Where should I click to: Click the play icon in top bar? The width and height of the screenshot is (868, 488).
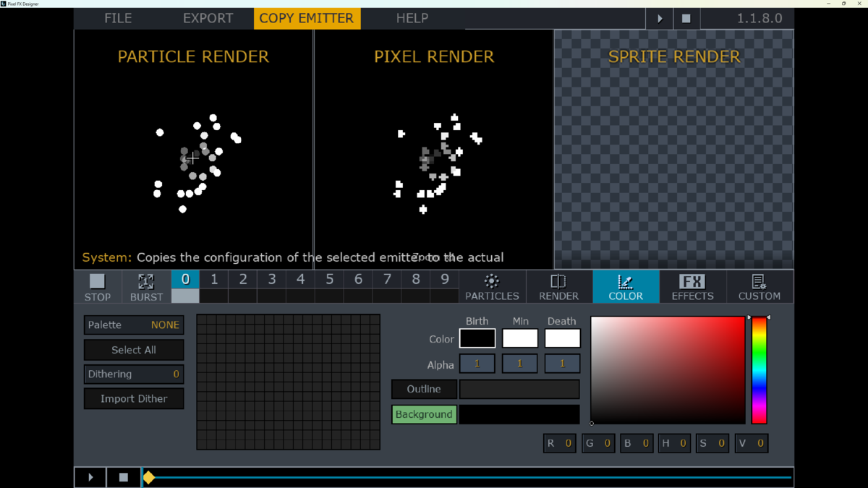659,19
